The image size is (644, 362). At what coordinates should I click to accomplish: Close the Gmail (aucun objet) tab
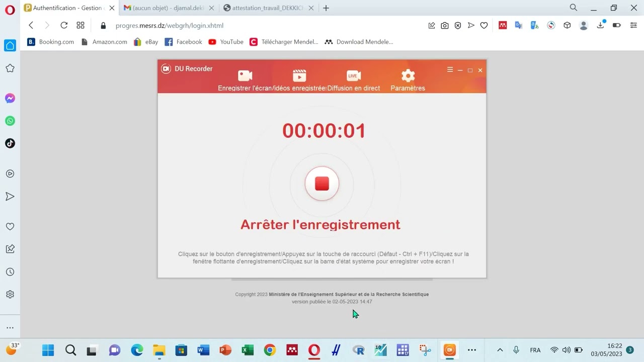pyautogui.click(x=211, y=8)
